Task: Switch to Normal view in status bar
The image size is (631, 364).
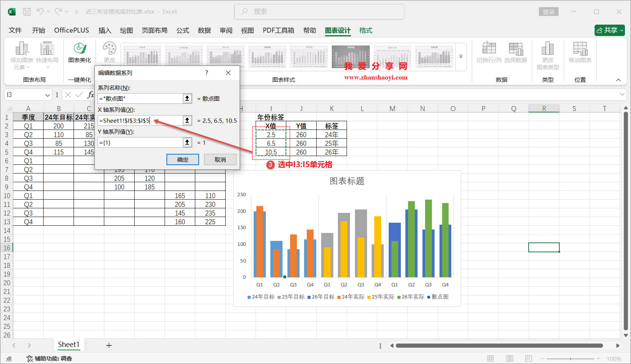Action: (x=490, y=358)
